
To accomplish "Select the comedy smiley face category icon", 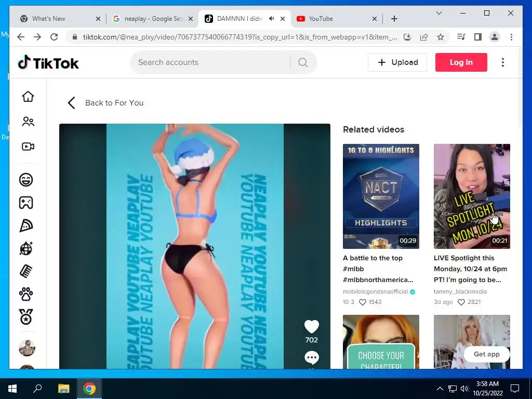I will point(26,179).
